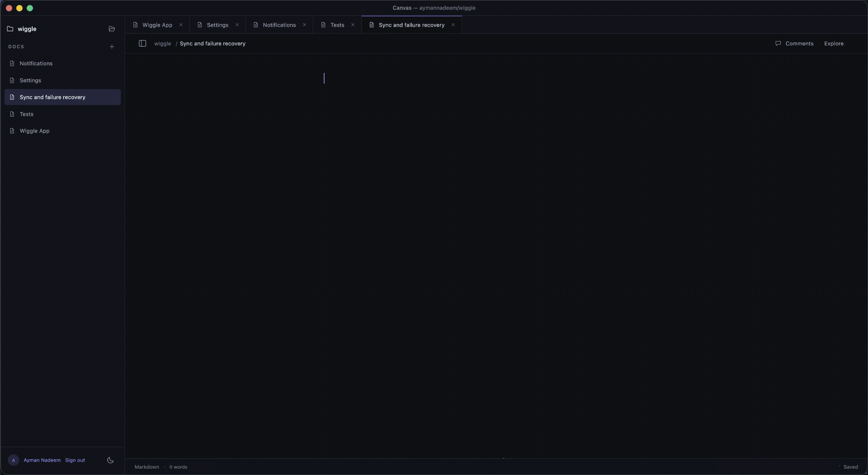Close the Notifications tab

304,25
